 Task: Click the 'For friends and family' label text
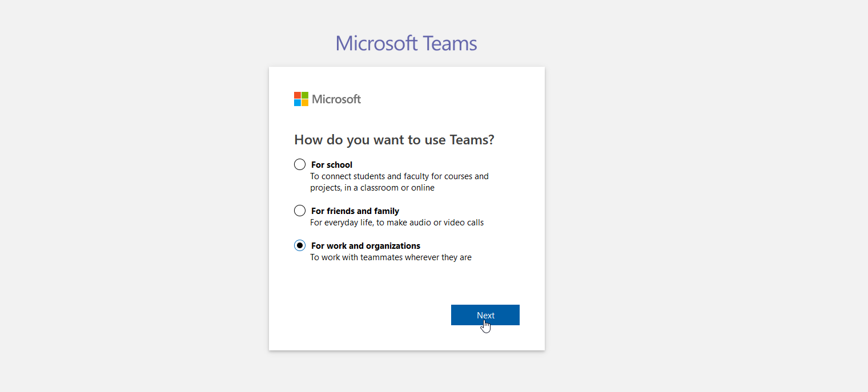[x=355, y=211]
